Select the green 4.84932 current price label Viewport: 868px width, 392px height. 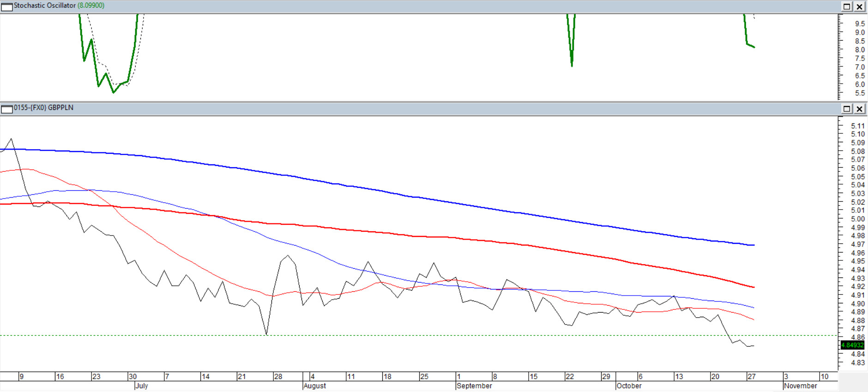(x=852, y=345)
